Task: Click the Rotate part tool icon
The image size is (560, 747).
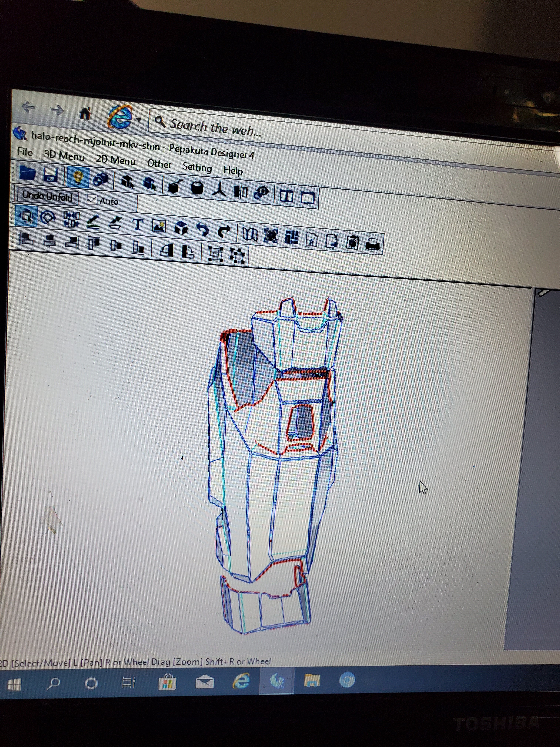Action: point(48,217)
